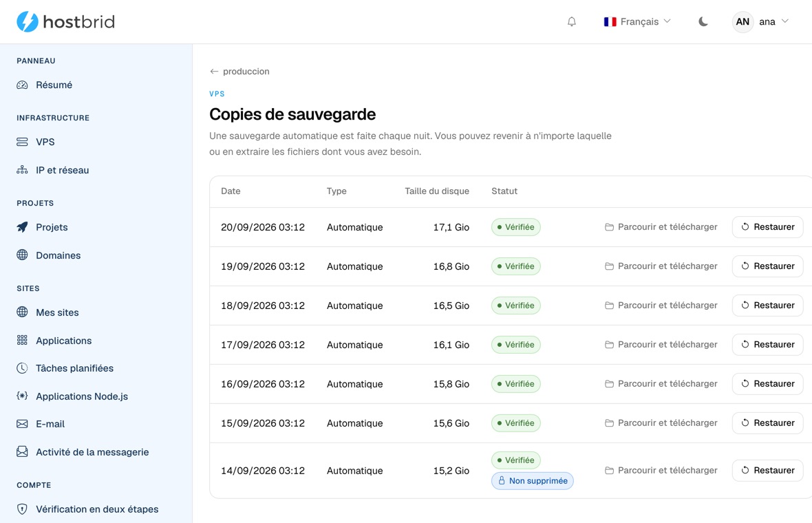Screen dimensions: 812x523
Task: Click the E-mail envelope icon
Action: [x=22, y=424]
